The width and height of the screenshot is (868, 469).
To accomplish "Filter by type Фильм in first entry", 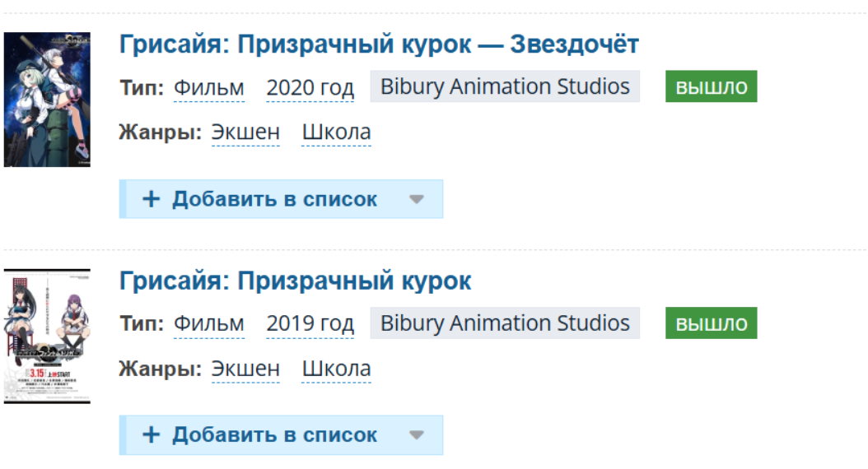I will (208, 87).
